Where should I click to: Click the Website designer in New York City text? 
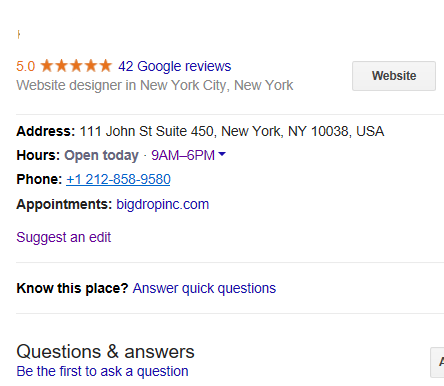(x=155, y=85)
